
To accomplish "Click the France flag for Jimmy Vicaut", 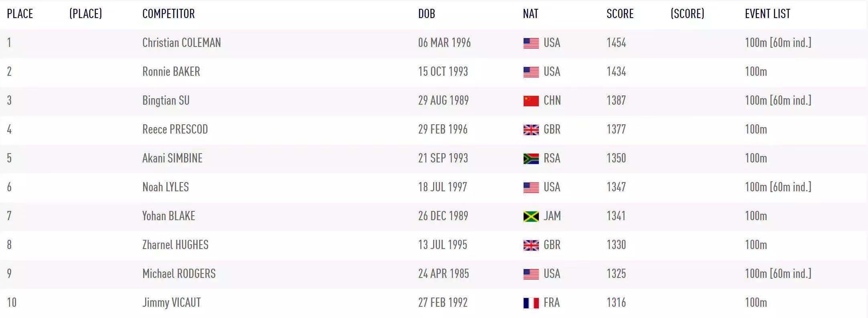I will (531, 303).
